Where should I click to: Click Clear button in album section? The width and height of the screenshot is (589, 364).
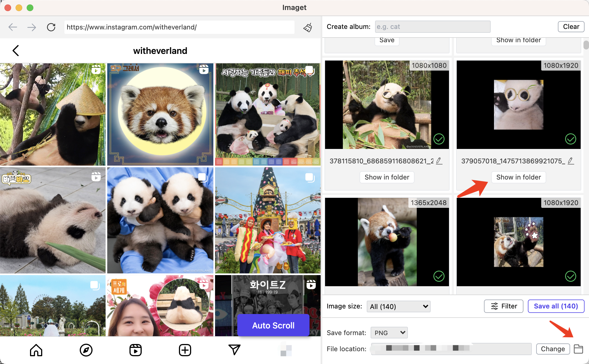(571, 26)
